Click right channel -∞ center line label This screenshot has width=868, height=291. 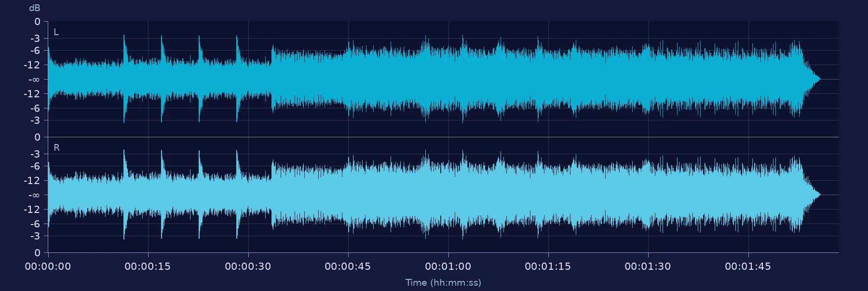tap(34, 195)
